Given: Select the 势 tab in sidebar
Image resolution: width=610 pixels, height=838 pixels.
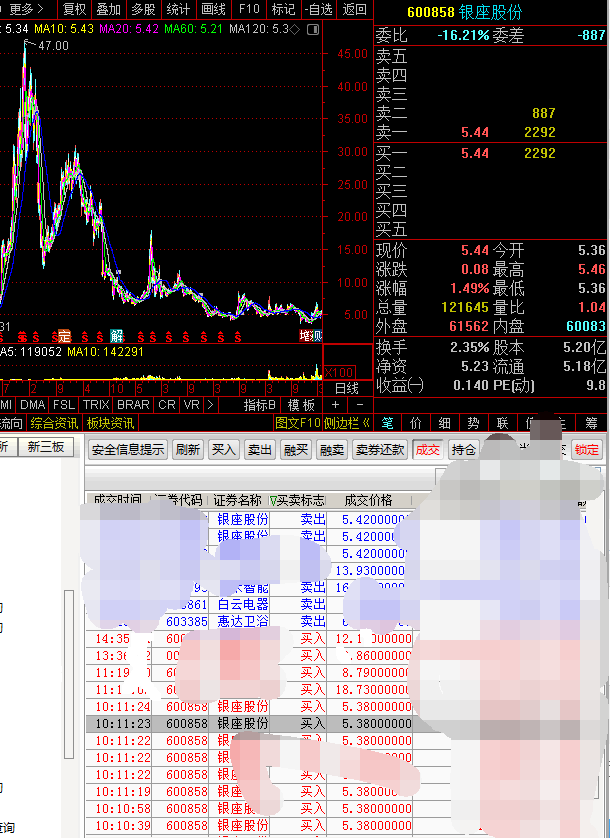Looking at the screenshot, I should pyautogui.click(x=473, y=423).
